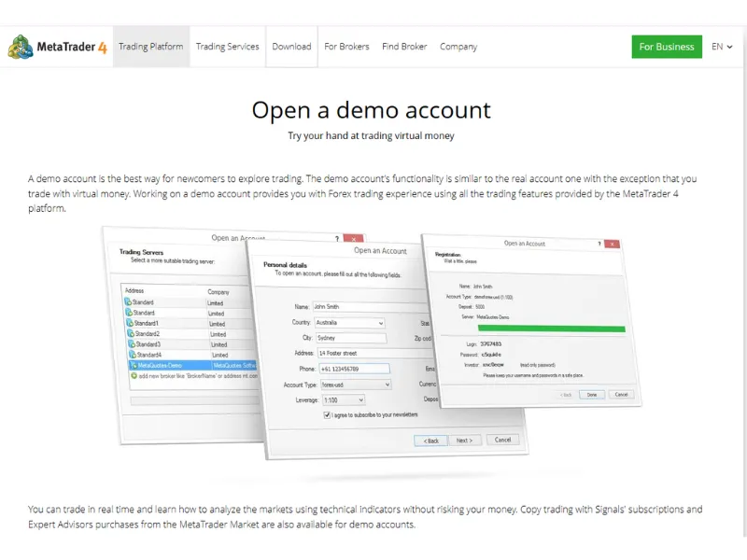Select the Download menu item
747x560 pixels.
(291, 47)
